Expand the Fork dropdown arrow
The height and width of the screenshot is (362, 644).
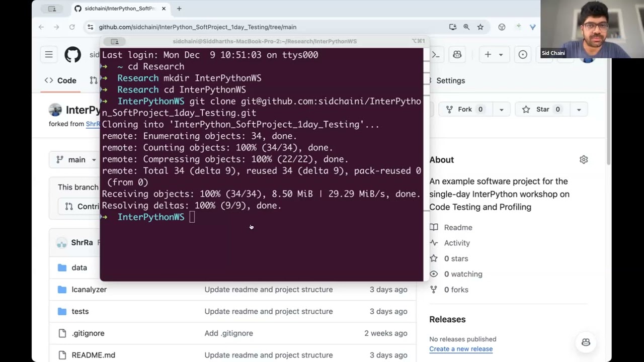[501, 109]
